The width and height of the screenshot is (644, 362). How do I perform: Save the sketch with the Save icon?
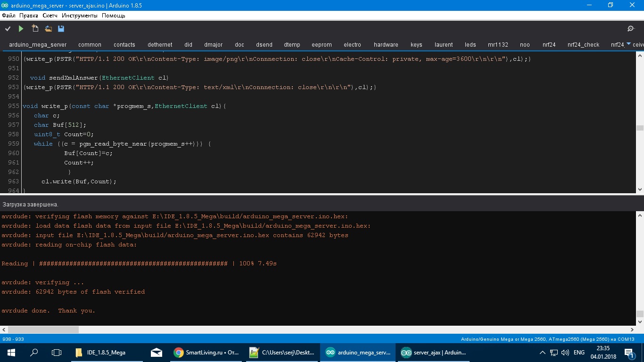(x=61, y=29)
